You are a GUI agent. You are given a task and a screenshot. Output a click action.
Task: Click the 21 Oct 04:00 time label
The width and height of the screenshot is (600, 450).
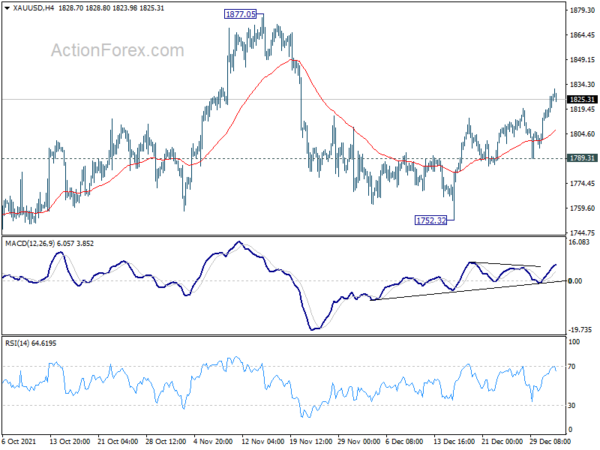click(x=118, y=441)
